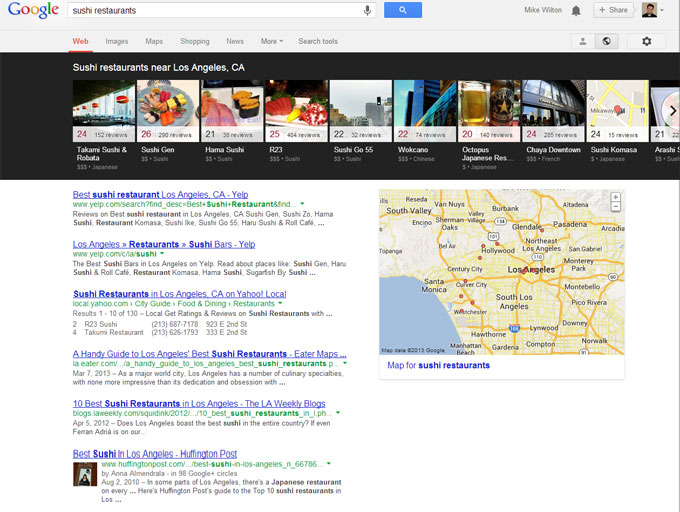Open the More search menu dropdown
The height and width of the screenshot is (512, 680).
tap(271, 41)
